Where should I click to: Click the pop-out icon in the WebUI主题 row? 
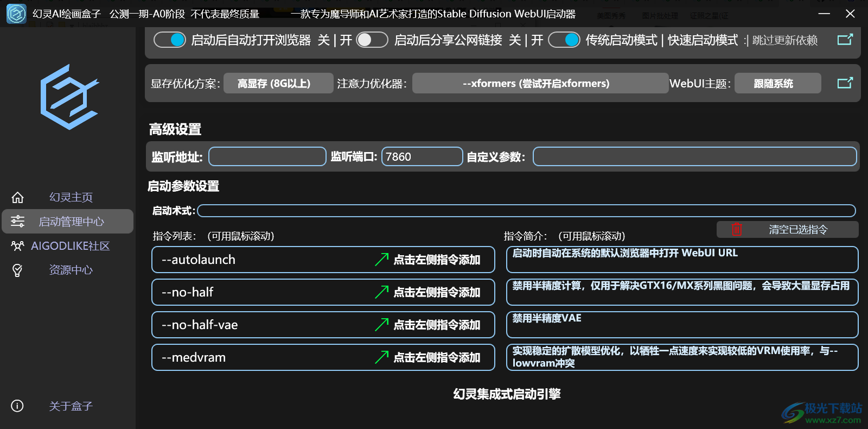pyautogui.click(x=845, y=83)
